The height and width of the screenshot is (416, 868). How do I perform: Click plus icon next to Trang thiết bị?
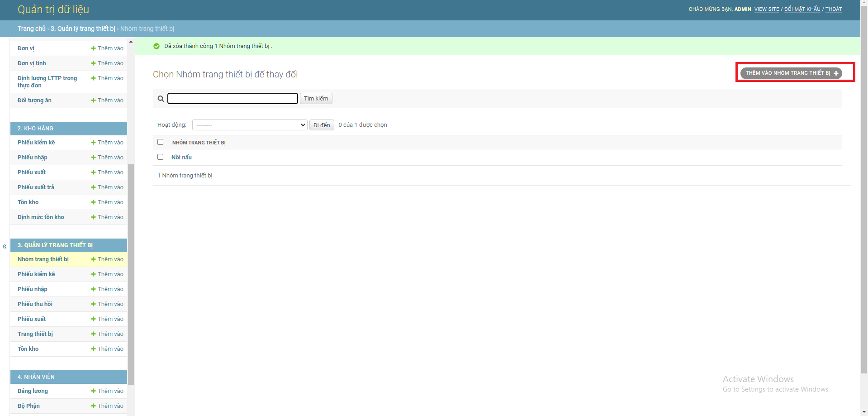(x=93, y=334)
